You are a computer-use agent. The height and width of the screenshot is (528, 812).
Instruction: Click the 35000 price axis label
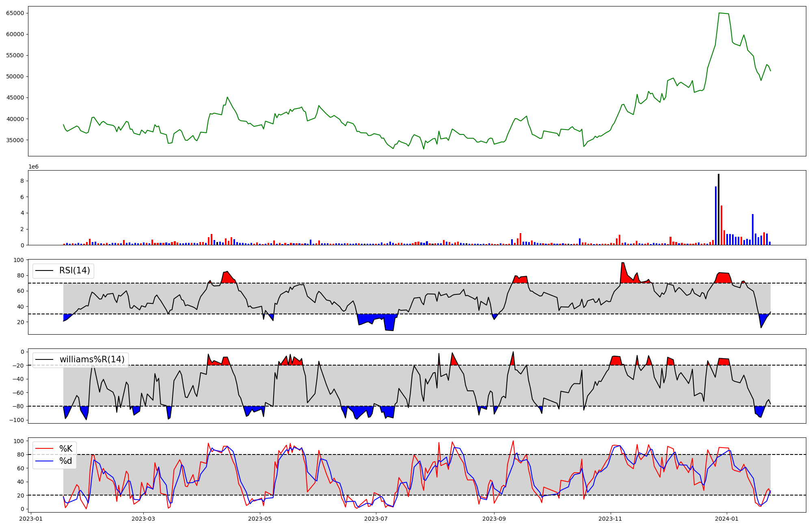[x=15, y=140]
